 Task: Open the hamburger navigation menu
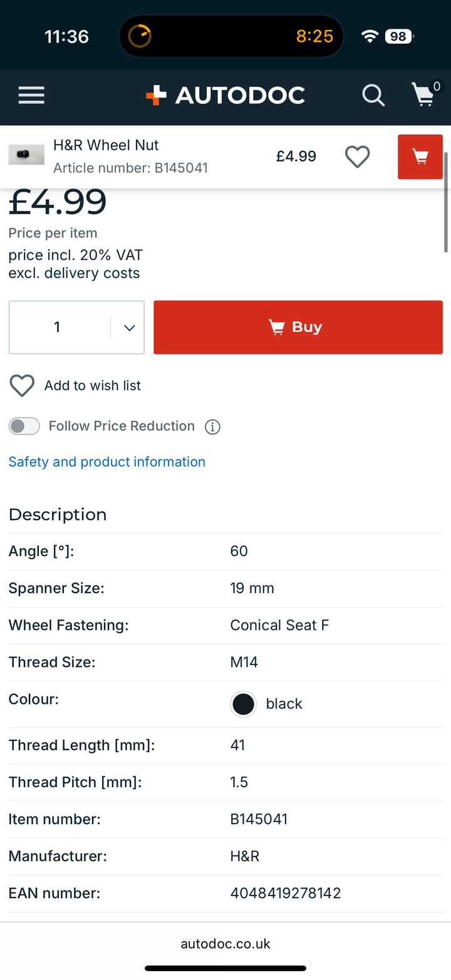pyautogui.click(x=31, y=95)
